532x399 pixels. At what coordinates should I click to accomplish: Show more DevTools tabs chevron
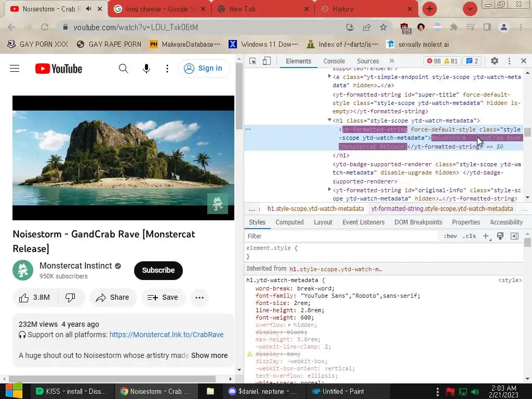392,61
